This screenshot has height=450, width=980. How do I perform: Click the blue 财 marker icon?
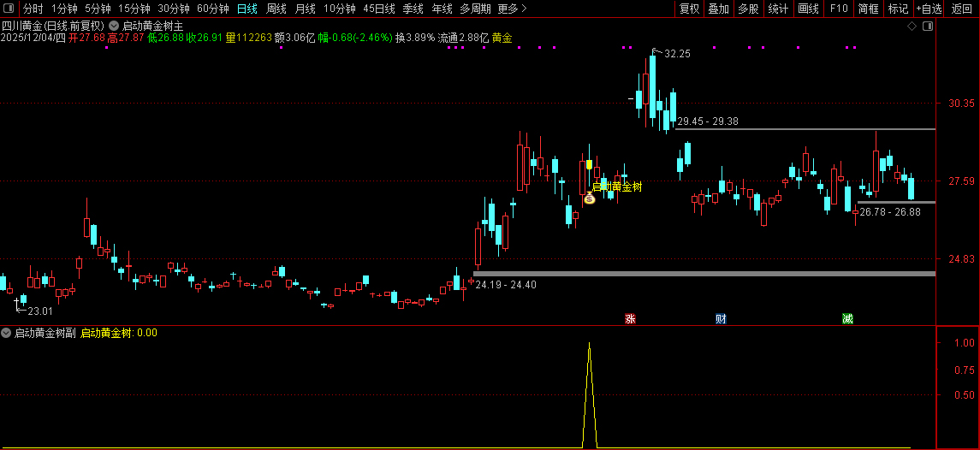721,319
